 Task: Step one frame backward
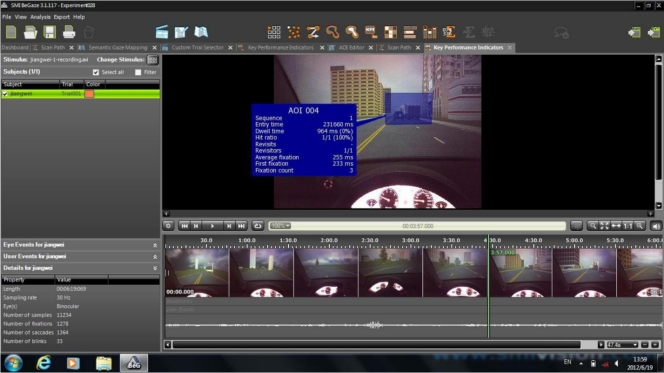pos(196,226)
